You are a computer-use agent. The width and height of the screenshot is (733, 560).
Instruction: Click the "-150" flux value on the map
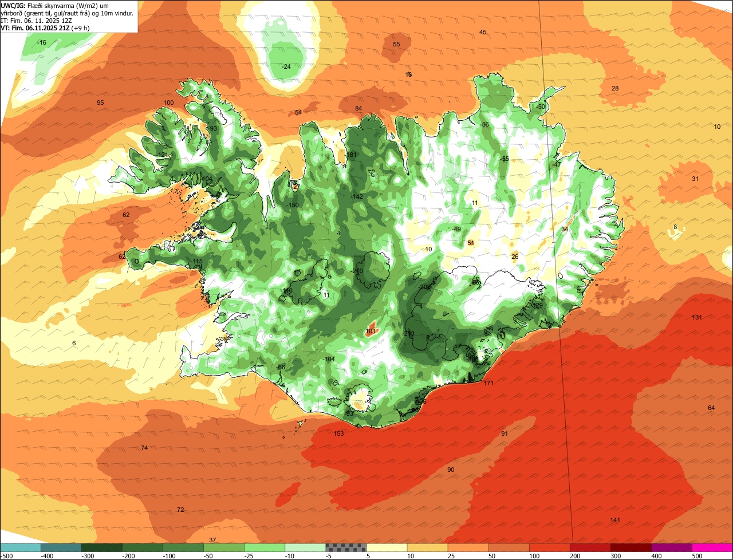(x=292, y=205)
